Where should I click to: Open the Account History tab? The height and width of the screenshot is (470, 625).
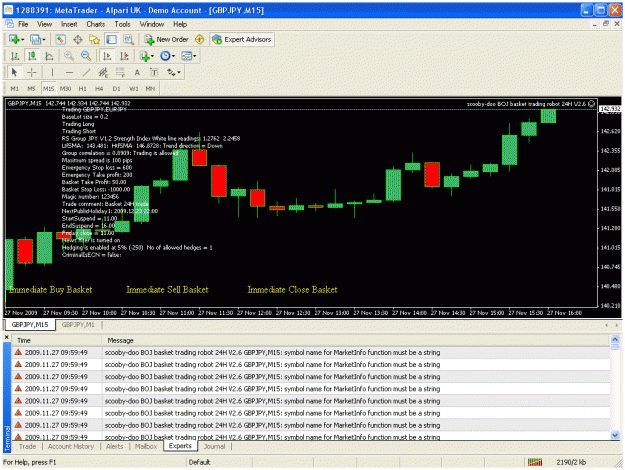(x=71, y=446)
